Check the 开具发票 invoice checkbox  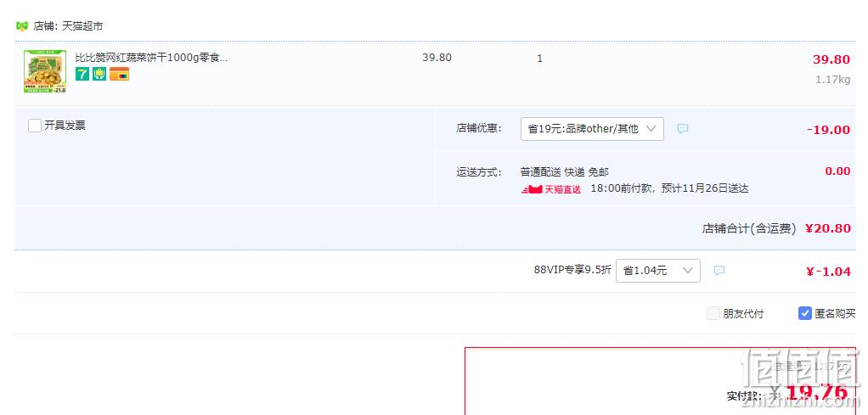pos(35,126)
